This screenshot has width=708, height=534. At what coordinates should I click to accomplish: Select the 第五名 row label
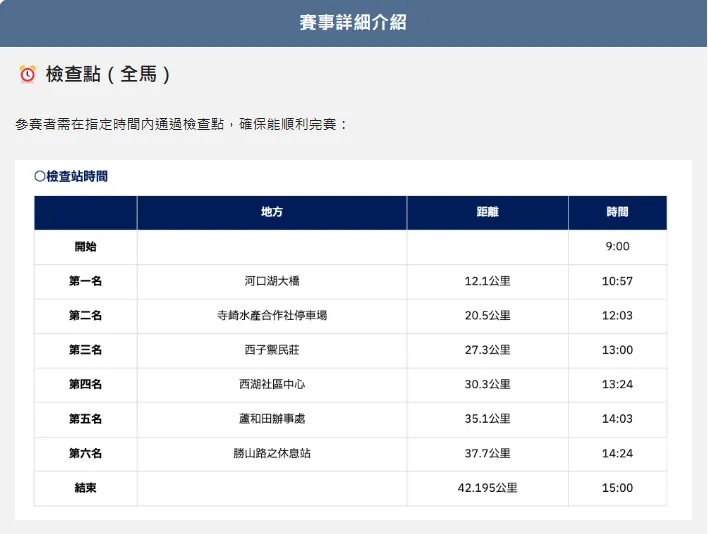[85, 419]
